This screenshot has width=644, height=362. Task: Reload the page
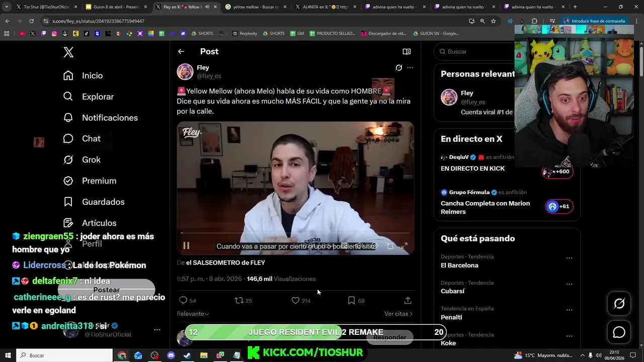coord(31,21)
